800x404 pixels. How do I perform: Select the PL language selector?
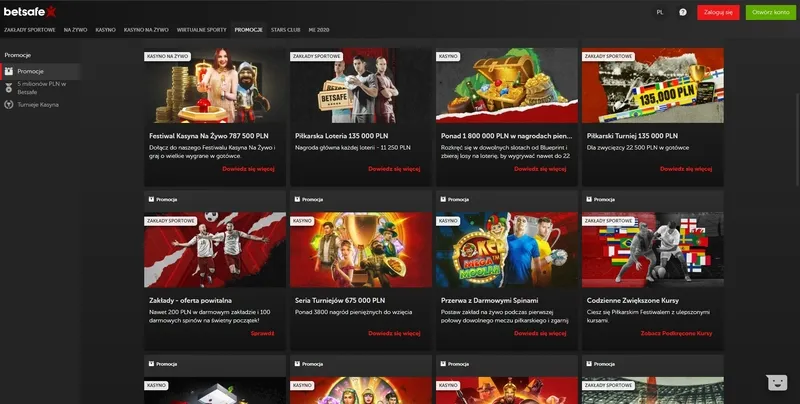660,12
